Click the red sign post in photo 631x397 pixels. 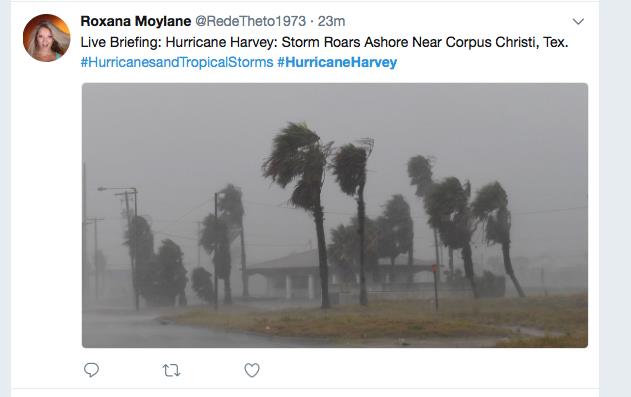(x=435, y=286)
